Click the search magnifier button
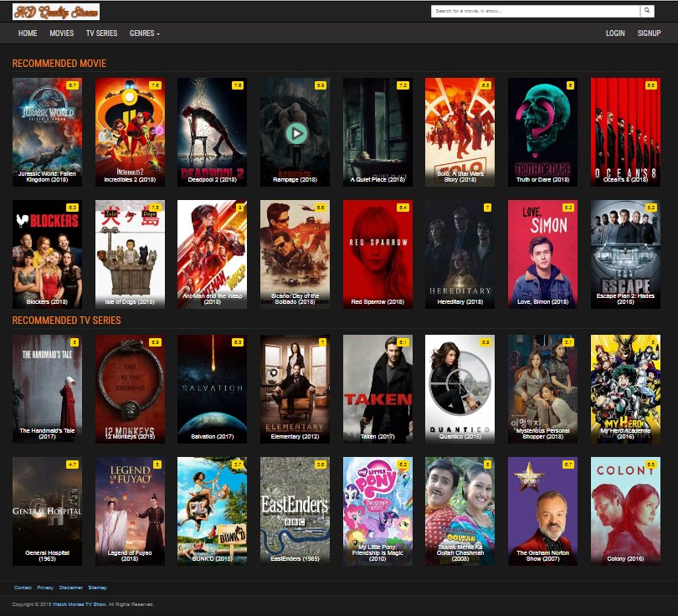The height and width of the screenshot is (616, 678). tap(647, 11)
